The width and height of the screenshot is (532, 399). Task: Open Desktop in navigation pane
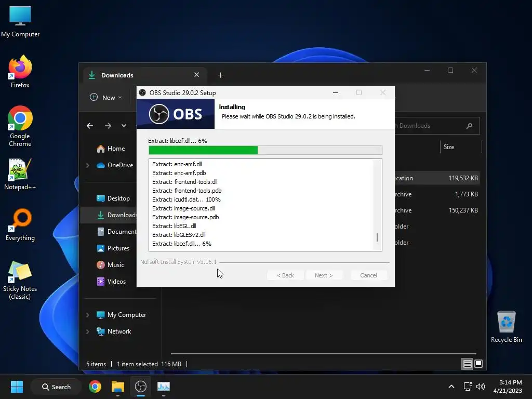(113, 198)
